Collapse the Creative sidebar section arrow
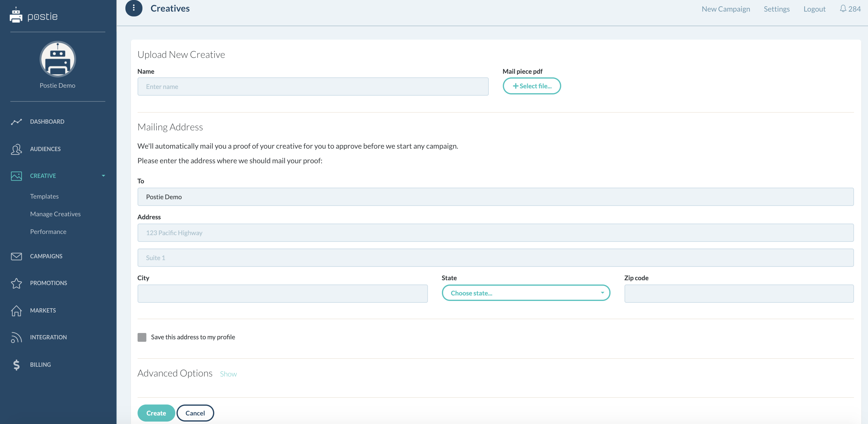 (x=103, y=176)
